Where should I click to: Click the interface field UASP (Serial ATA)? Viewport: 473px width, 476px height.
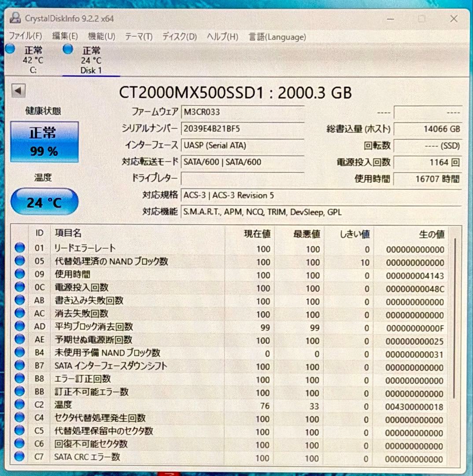pos(242,145)
